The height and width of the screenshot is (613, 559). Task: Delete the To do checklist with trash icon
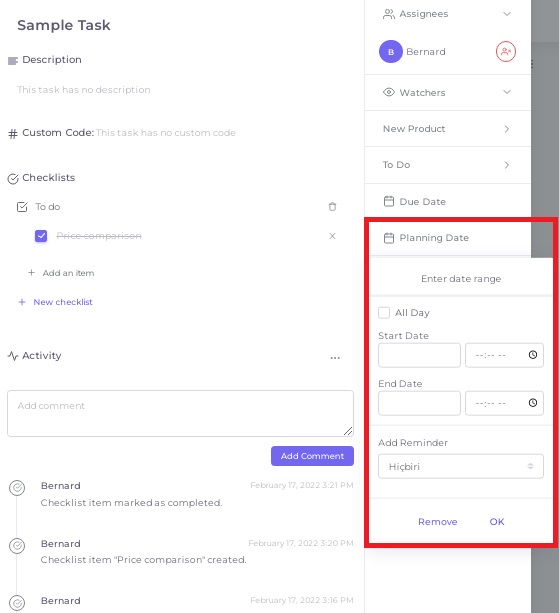coord(332,206)
